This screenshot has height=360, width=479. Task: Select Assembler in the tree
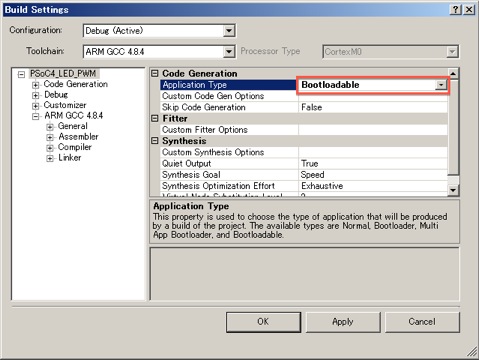click(x=78, y=137)
